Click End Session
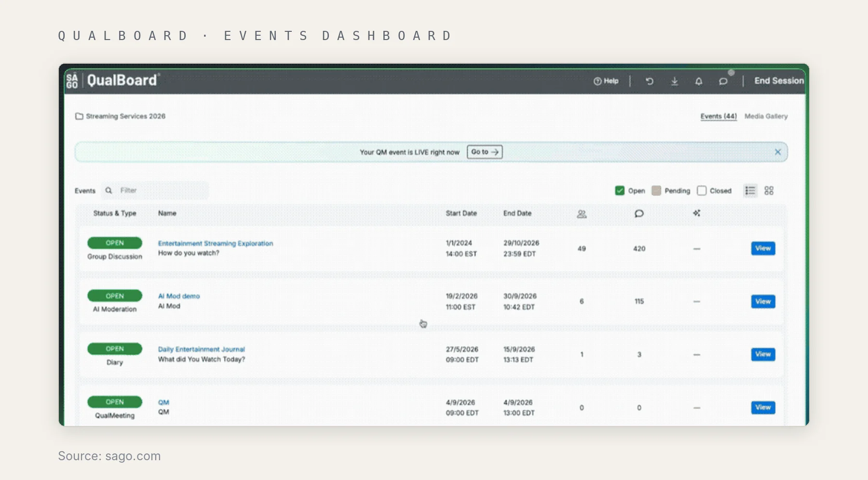868x480 pixels. click(x=779, y=81)
